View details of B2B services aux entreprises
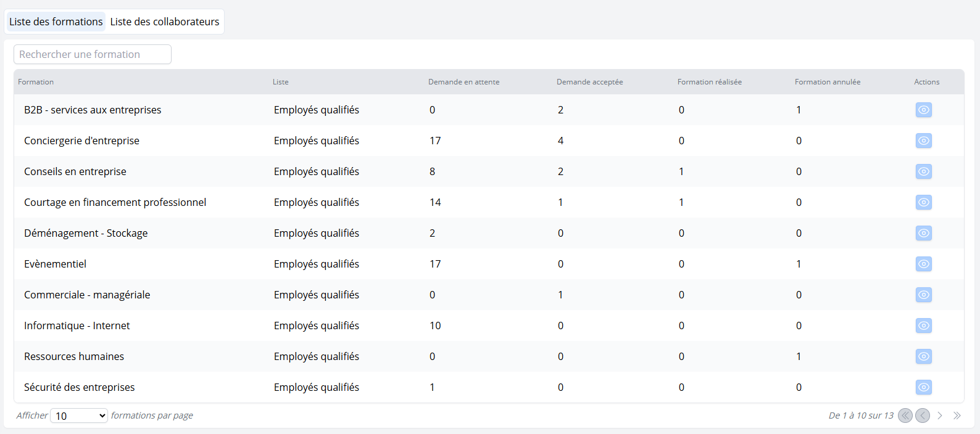The height and width of the screenshot is (434, 980). [x=923, y=110]
